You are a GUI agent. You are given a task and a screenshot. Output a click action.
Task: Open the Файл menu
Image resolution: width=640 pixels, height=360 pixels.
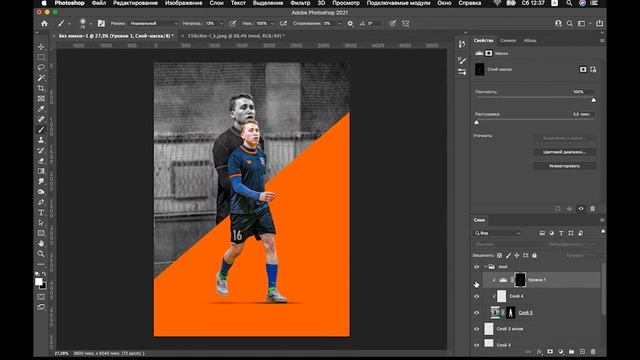tap(99, 3)
